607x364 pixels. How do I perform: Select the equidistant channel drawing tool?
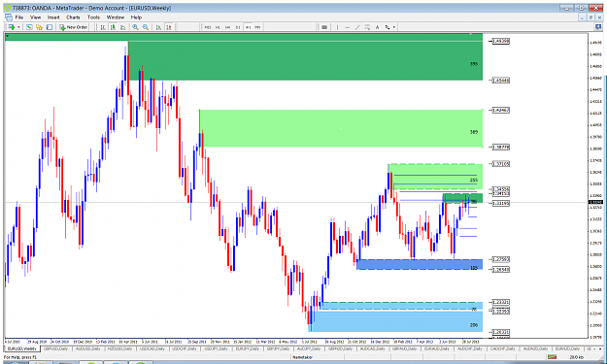pos(367,27)
